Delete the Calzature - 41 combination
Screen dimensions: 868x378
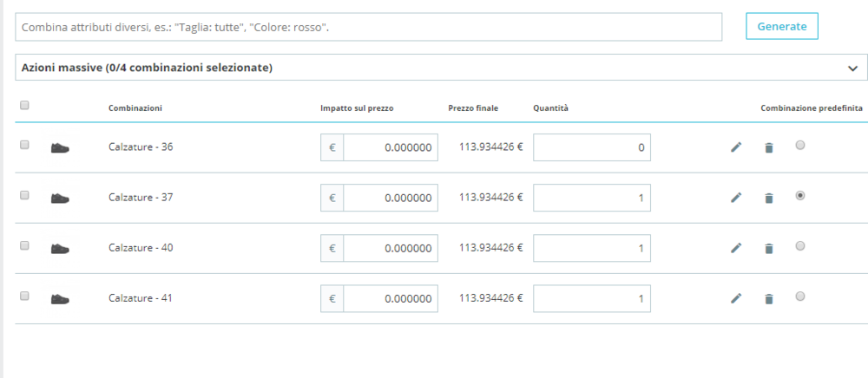[x=768, y=299]
